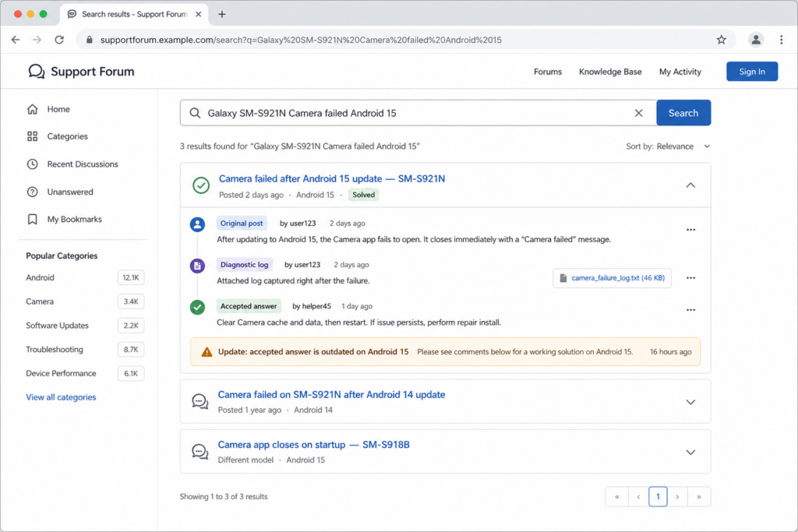Click the Accepted answer label
798x532 pixels.
point(249,306)
